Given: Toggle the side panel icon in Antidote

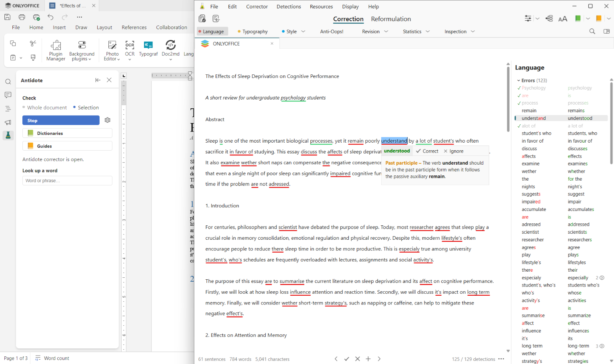Looking at the screenshot, I should [x=606, y=31].
